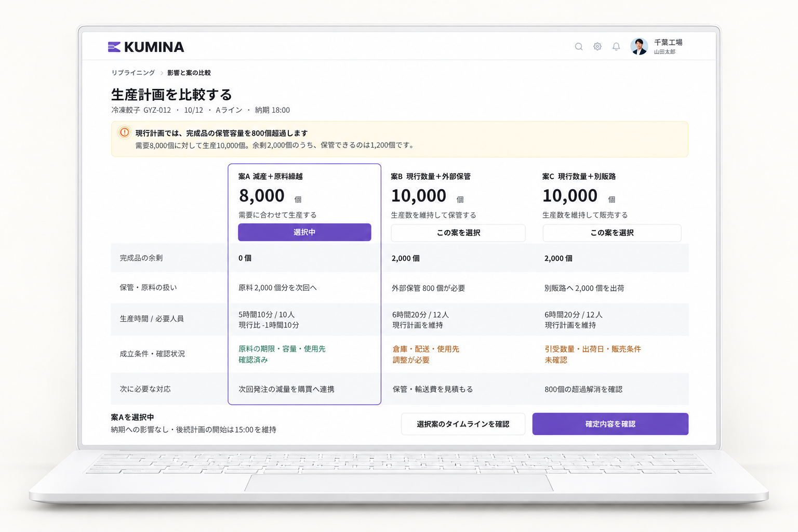Click 確定内容を確認 button
The image size is (798, 532).
(x=610, y=424)
